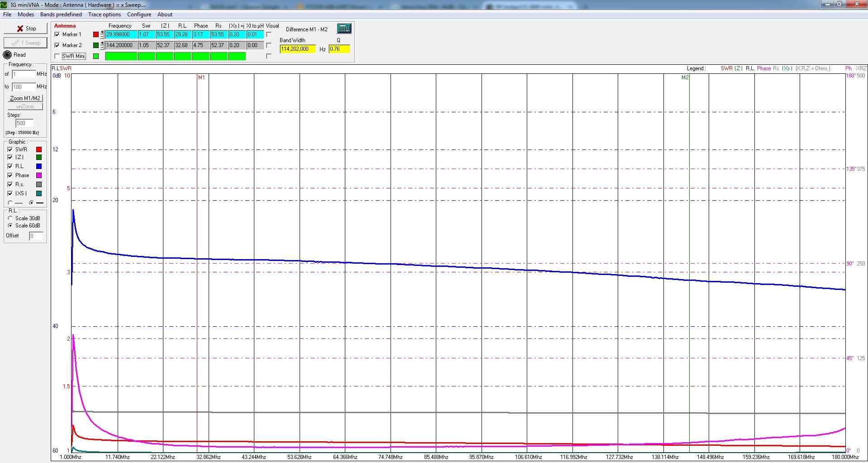Click the Marker 2 frequency field 144.200000
The height and width of the screenshot is (463, 868).
tap(121, 45)
